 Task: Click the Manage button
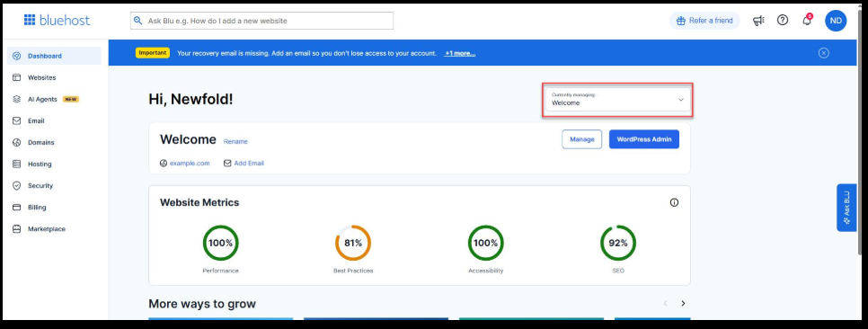coord(581,139)
